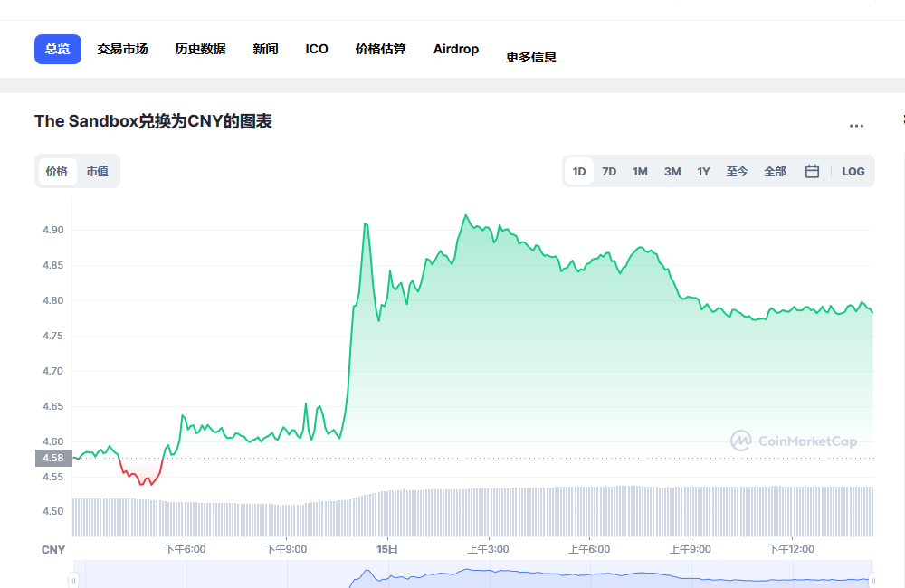The height and width of the screenshot is (588, 905).
Task: Select the 1D time range
Action: click(579, 171)
